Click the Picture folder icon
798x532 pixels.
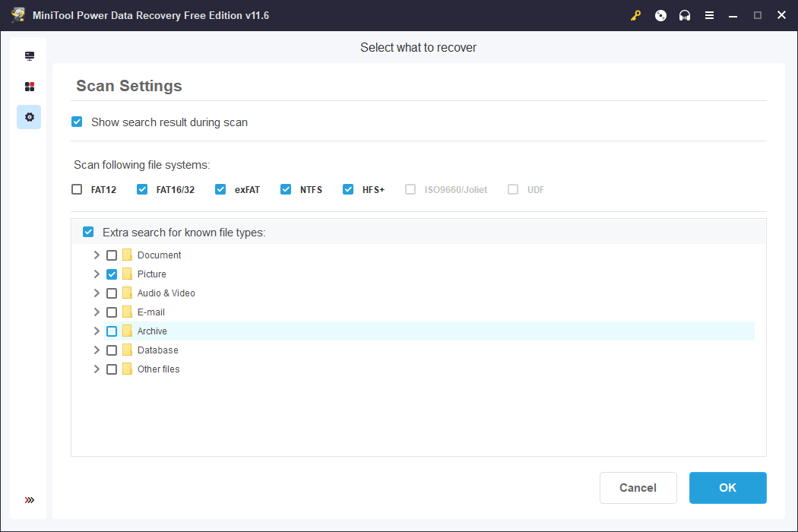click(127, 274)
